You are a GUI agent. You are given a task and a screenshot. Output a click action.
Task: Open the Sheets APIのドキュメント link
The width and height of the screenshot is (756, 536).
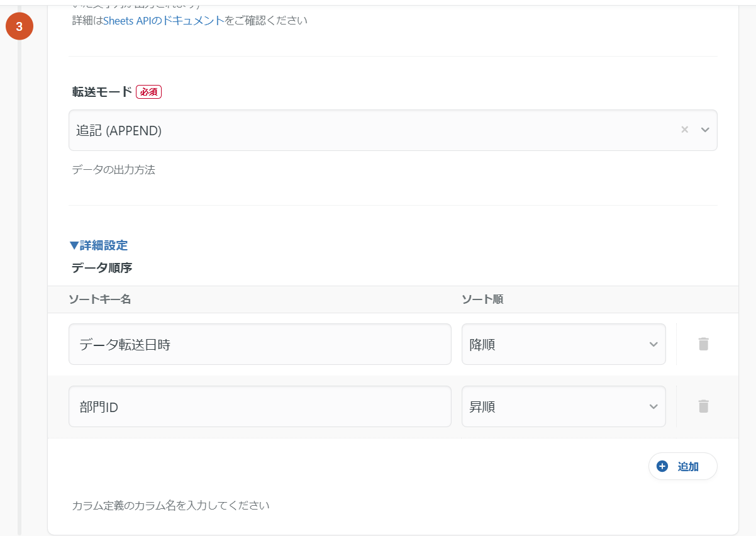coord(164,20)
